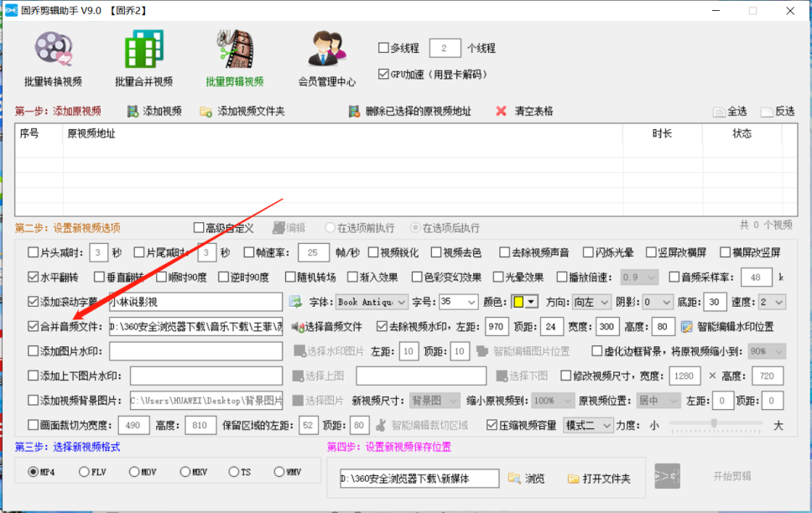Screen dimensions: 812x513
Task: Select the 批量剪辑视频 tool
Action: (x=236, y=59)
